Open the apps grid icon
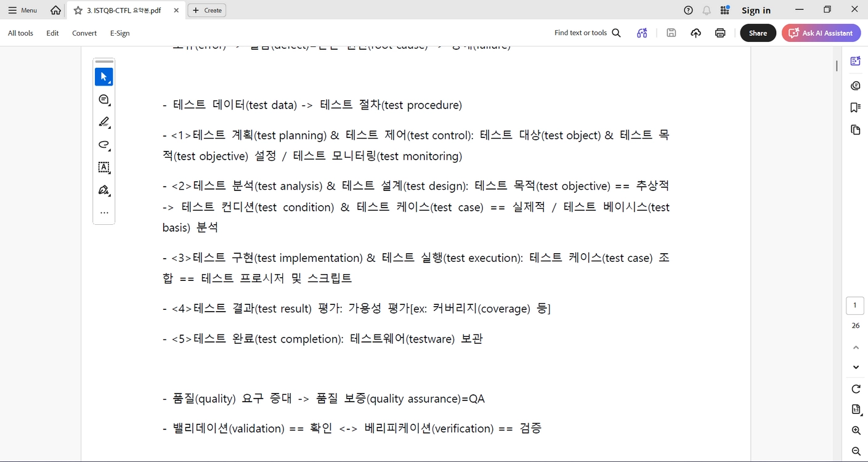 (x=724, y=10)
